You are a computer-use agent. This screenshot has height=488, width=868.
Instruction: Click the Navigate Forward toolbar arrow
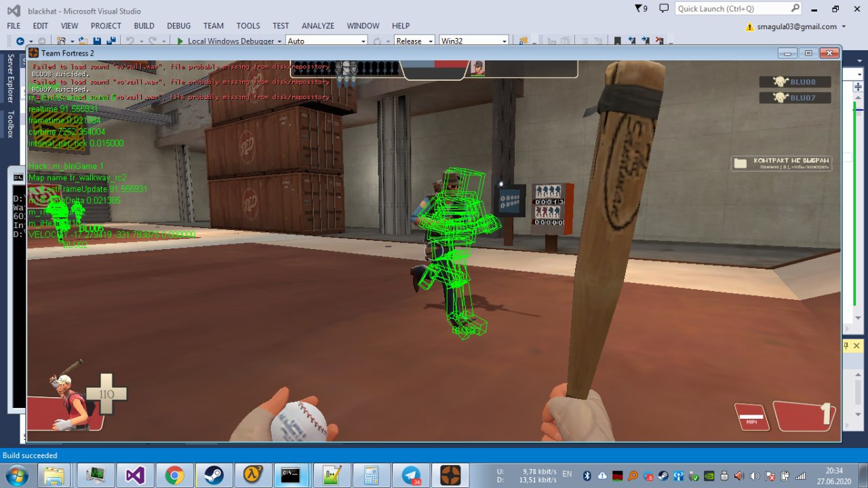point(42,41)
